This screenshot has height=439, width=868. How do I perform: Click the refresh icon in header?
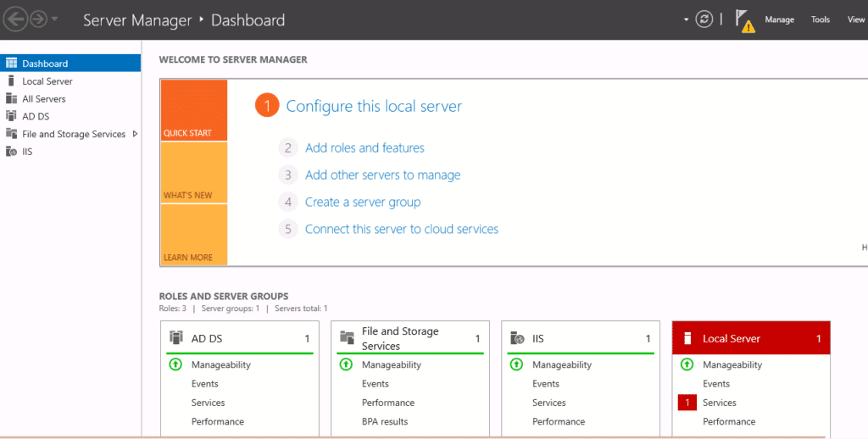point(704,19)
